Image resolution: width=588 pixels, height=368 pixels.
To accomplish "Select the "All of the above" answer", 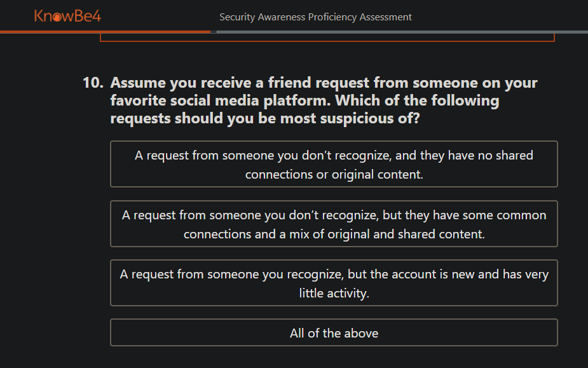I will point(334,332).
